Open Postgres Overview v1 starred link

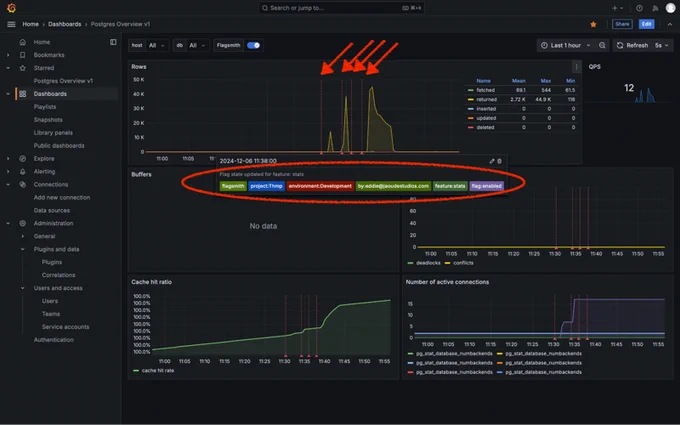[63, 81]
